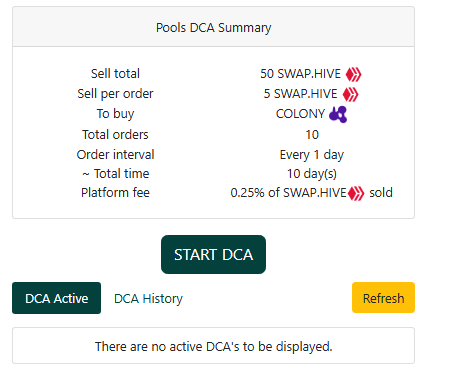Switch to the DCA Active tab
The height and width of the screenshot is (387, 468).
click(x=56, y=298)
